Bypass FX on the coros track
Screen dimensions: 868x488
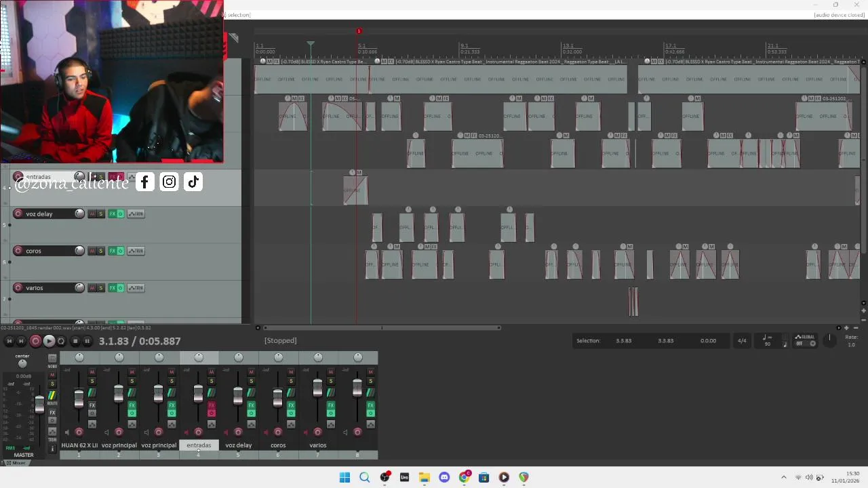coord(121,251)
